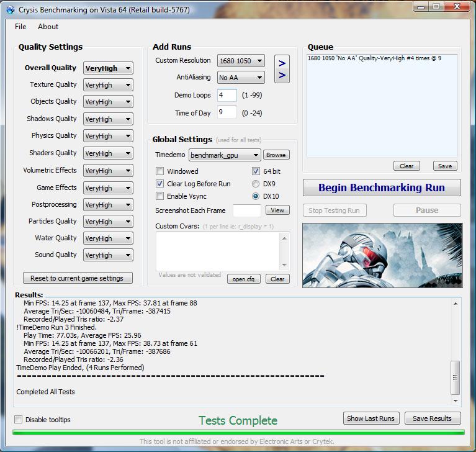Select the DX9 radio button
The image size is (476, 452).
point(256,184)
